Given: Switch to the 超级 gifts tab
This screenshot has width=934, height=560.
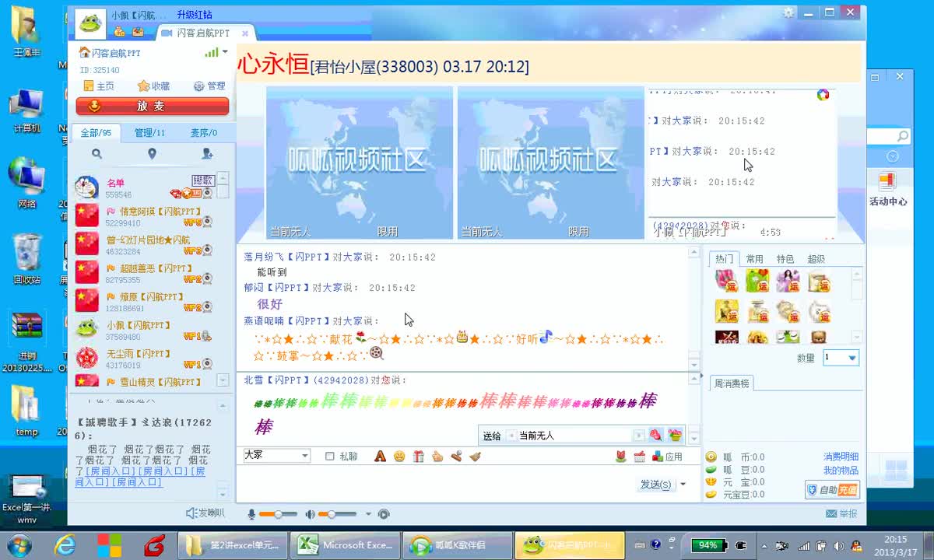Looking at the screenshot, I should tap(816, 259).
